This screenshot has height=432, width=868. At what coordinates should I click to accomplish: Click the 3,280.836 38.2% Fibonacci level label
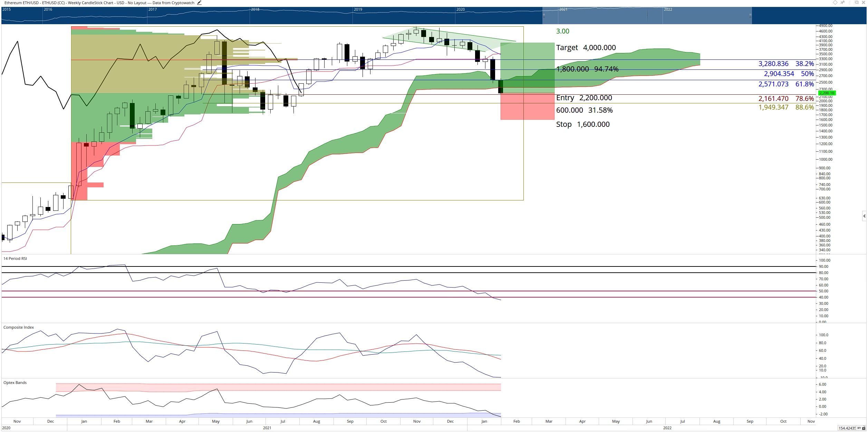point(786,64)
